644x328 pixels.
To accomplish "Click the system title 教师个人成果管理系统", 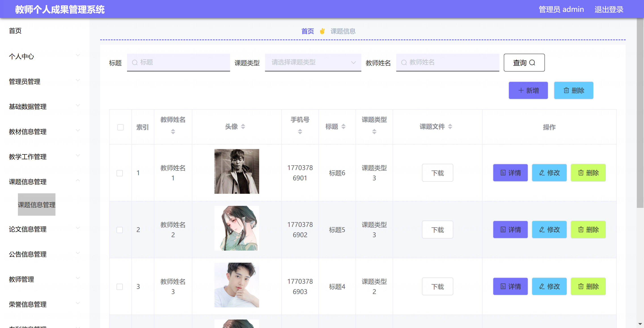I will coord(60,9).
